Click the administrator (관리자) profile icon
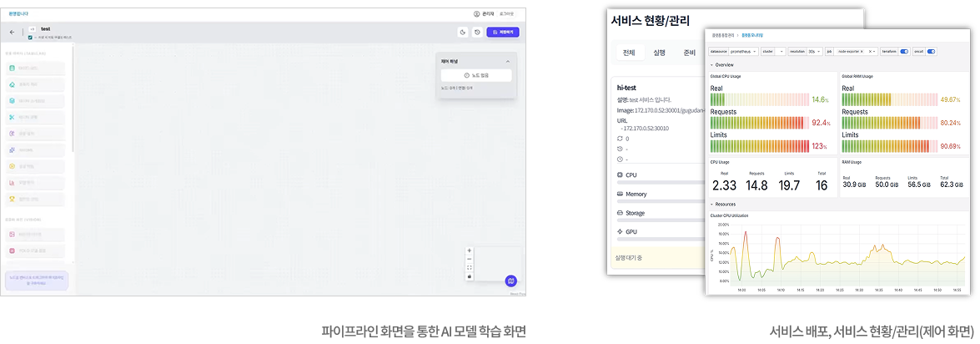980x344 pixels. [477, 14]
